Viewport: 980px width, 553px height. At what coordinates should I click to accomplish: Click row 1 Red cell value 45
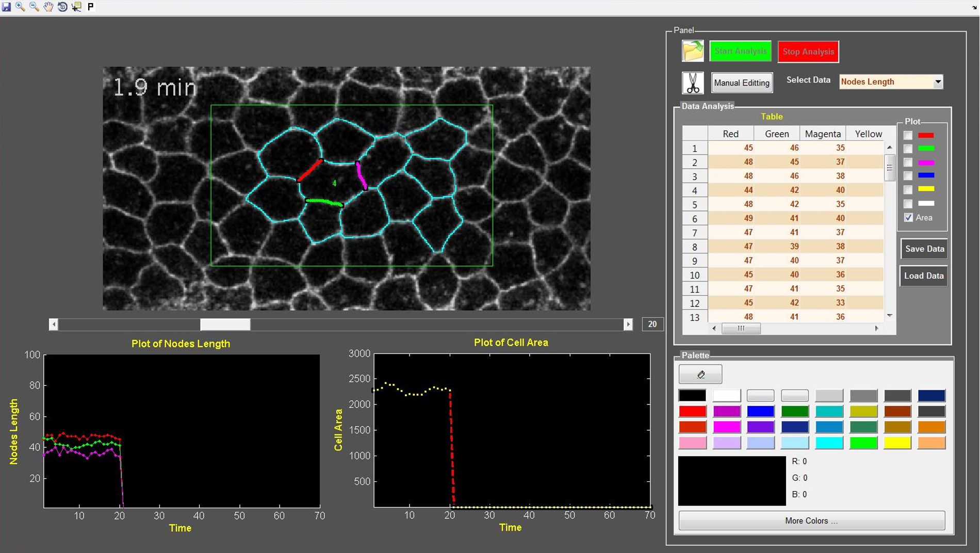[x=730, y=148]
